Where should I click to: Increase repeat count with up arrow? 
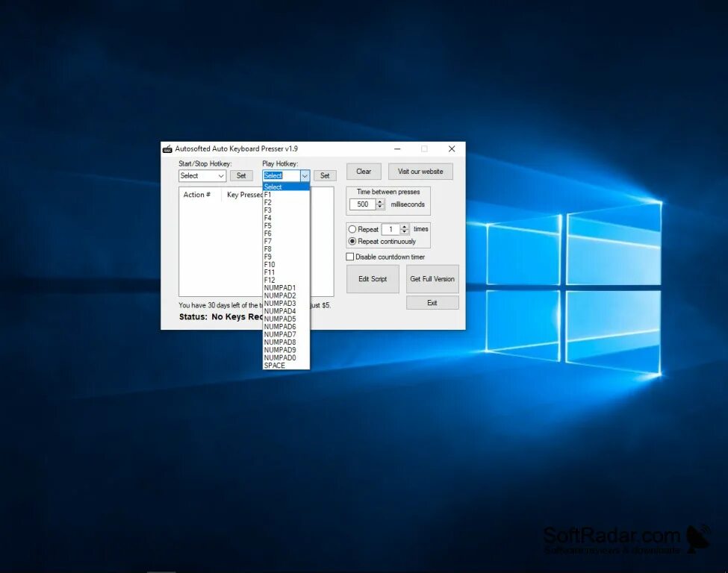point(405,226)
